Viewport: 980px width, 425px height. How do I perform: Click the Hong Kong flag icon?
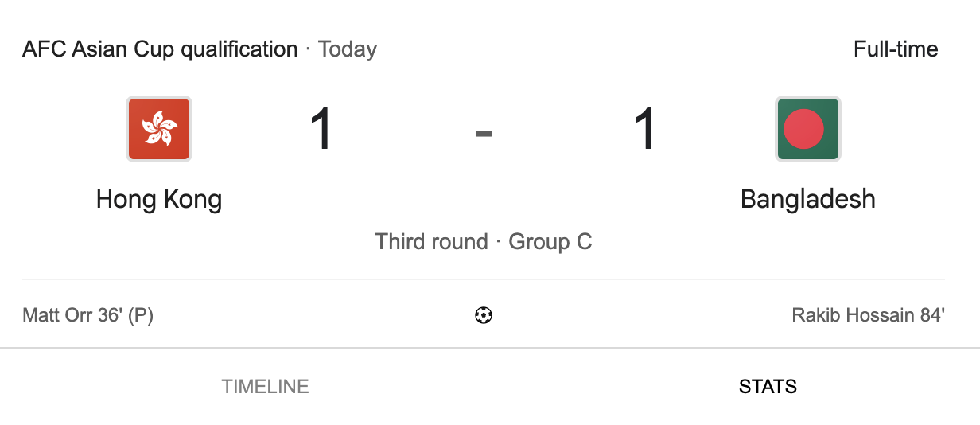pyautogui.click(x=158, y=129)
